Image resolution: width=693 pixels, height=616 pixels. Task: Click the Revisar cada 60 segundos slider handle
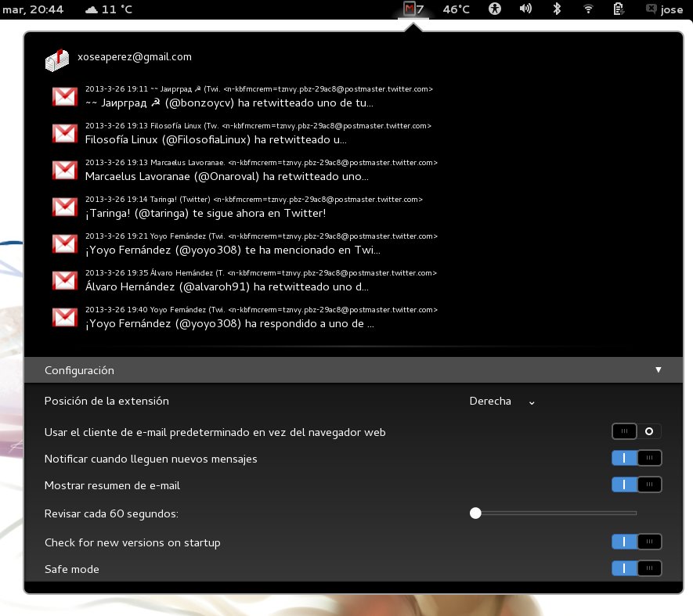click(x=475, y=513)
